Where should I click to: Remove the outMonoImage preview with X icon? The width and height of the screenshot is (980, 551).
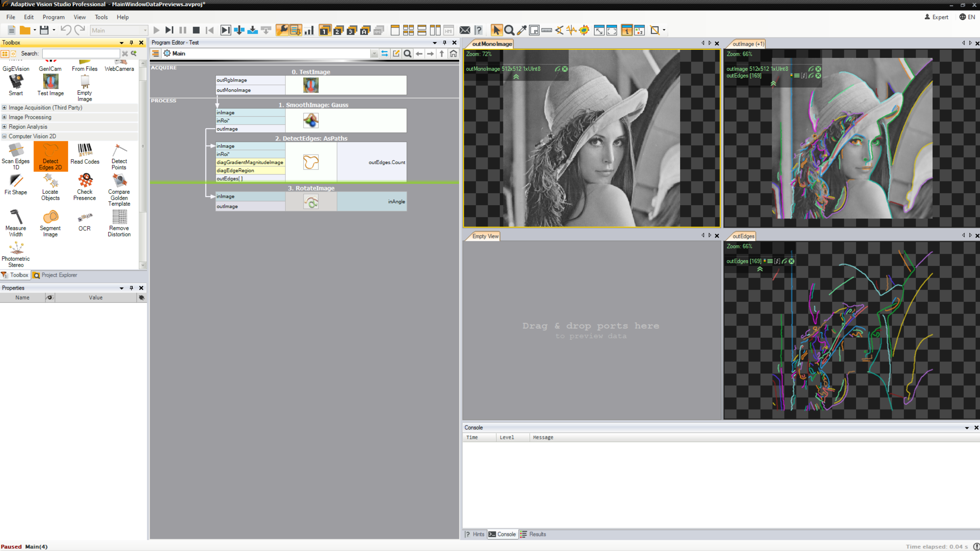(565, 69)
